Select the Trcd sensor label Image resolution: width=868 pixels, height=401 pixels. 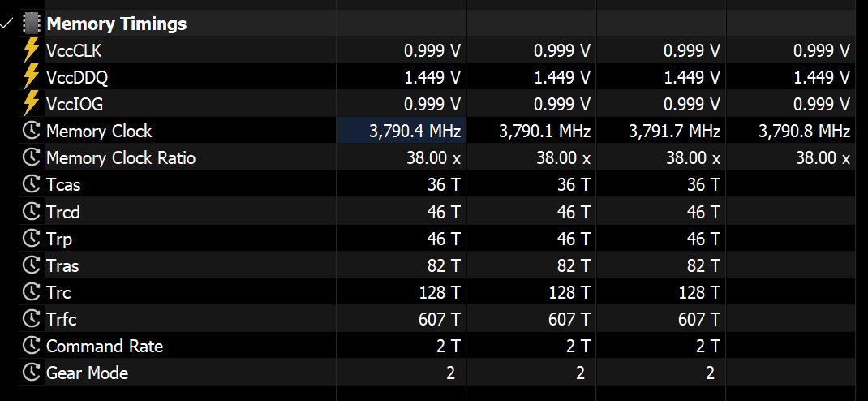[x=63, y=212]
